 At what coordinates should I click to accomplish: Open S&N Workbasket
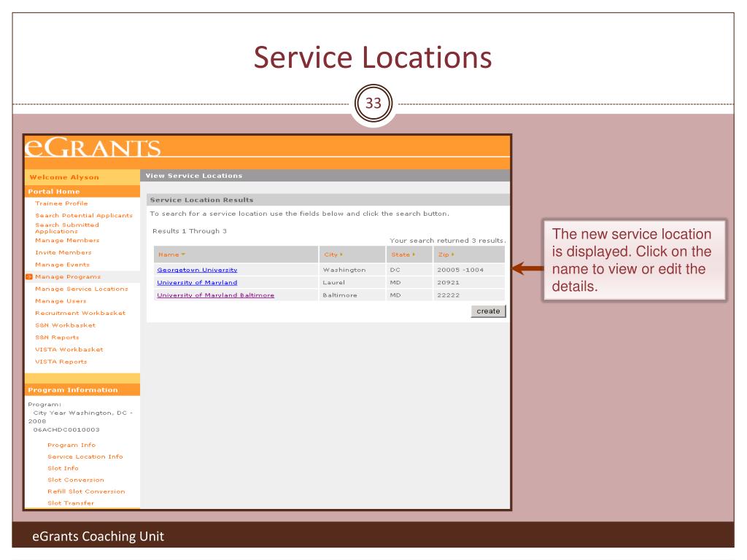(65, 325)
